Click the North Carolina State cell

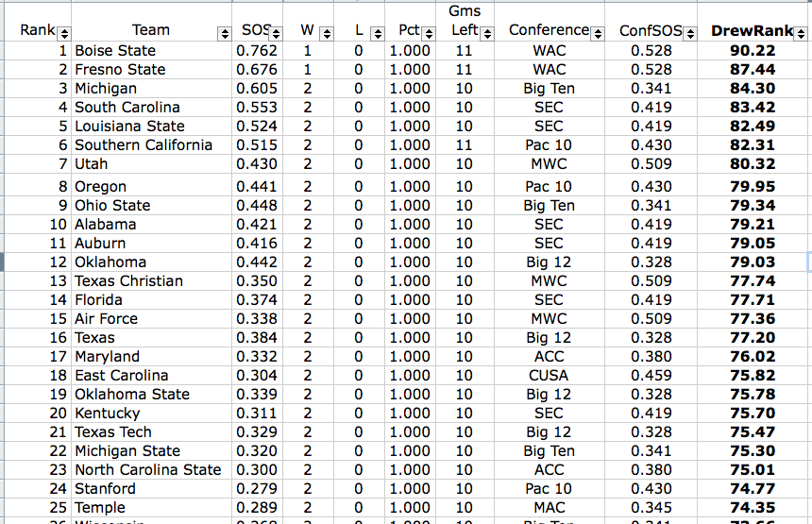point(151,469)
